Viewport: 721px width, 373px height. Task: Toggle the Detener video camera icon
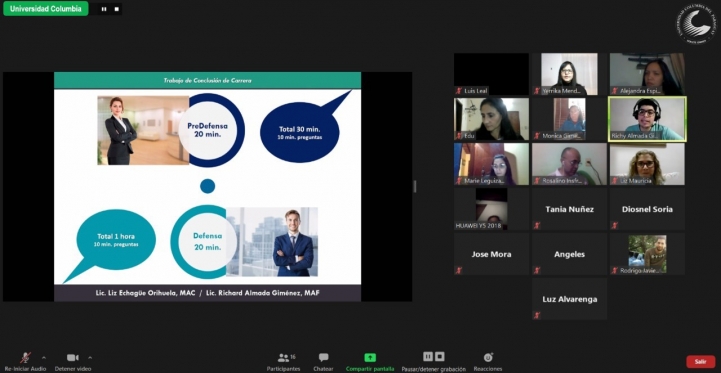click(x=72, y=357)
